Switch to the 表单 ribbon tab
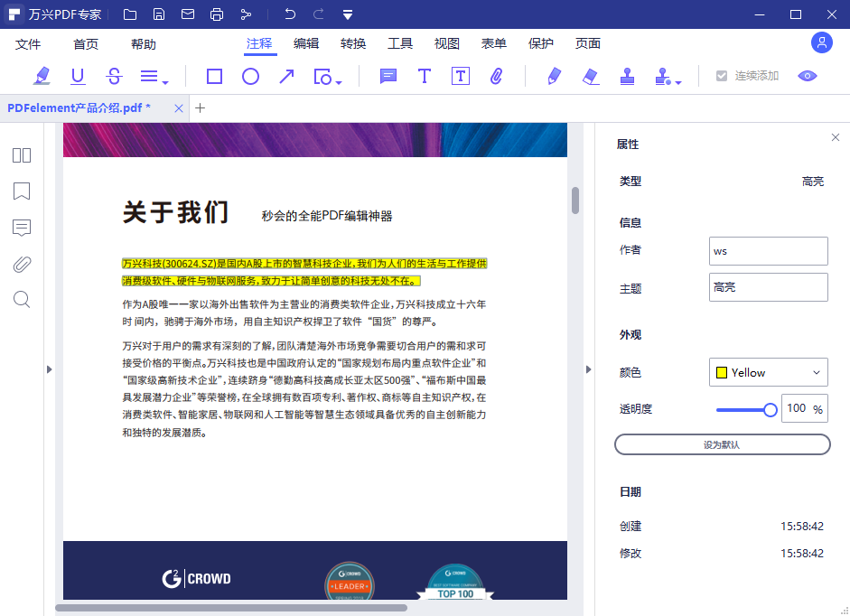This screenshot has width=850, height=616. pyautogui.click(x=494, y=43)
